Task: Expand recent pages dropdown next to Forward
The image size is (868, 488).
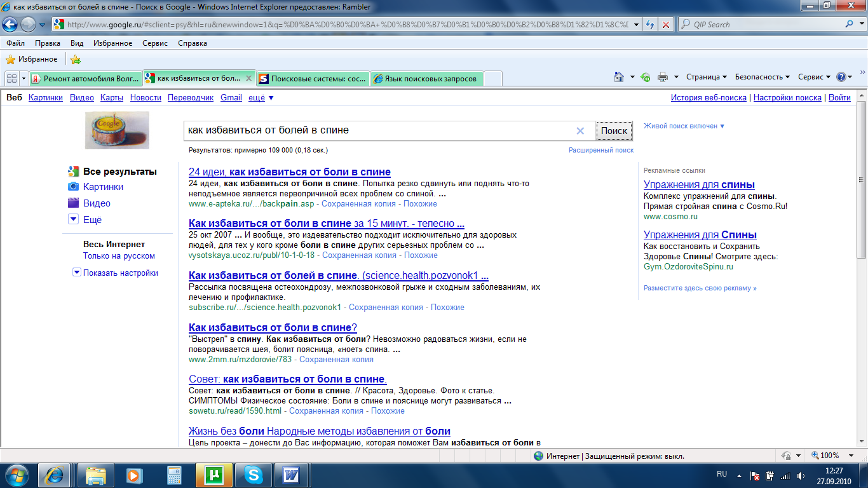Action: [43, 25]
